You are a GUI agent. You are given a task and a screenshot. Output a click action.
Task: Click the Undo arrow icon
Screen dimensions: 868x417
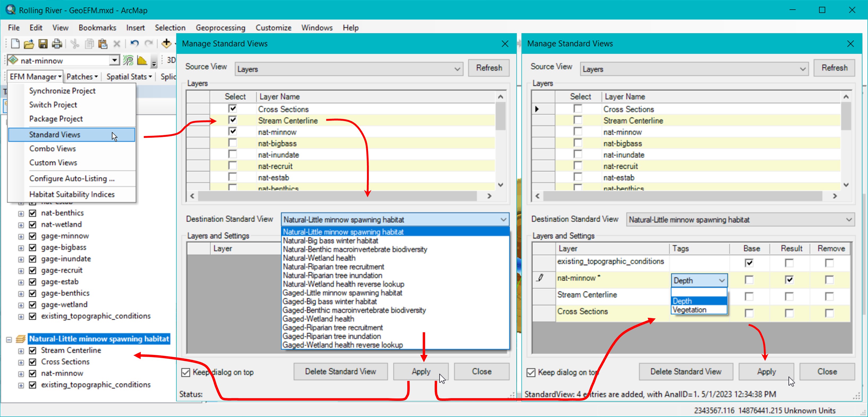pyautogui.click(x=134, y=44)
